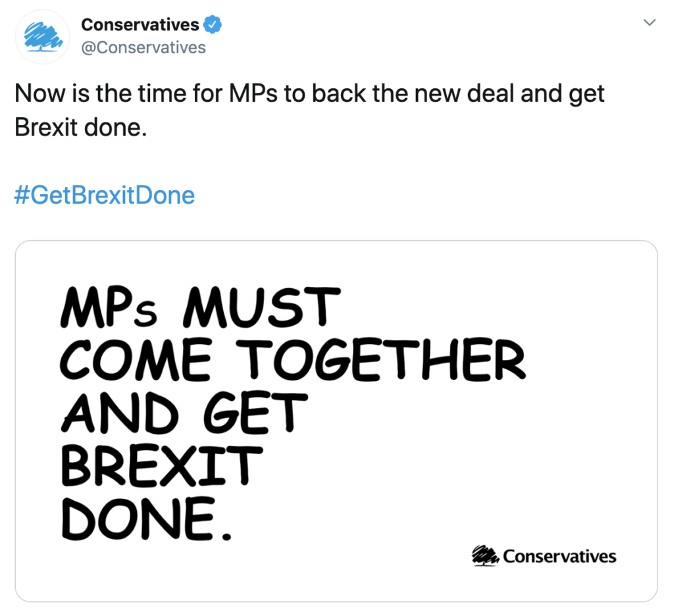This screenshot has width=674, height=616.
Task: Click the blue verified badge
Action: point(213,26)
